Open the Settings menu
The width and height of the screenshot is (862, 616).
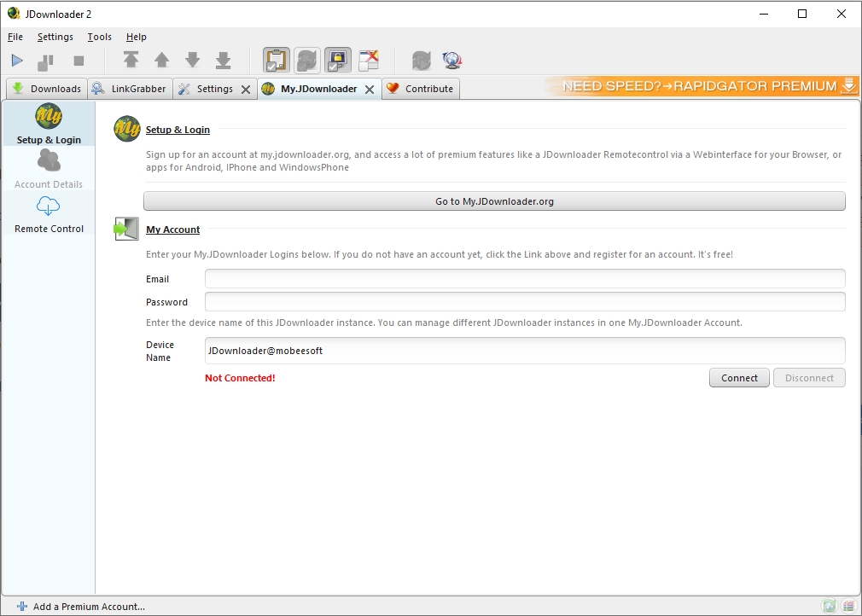click(55, 37)
